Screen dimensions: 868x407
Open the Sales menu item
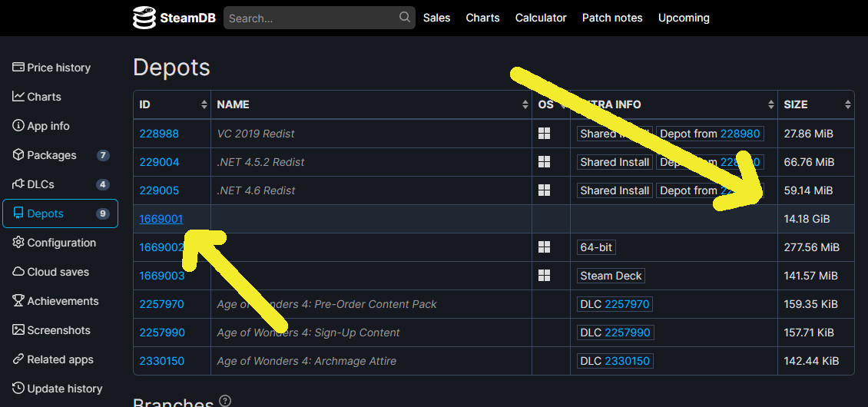click(x=436, y=18)
